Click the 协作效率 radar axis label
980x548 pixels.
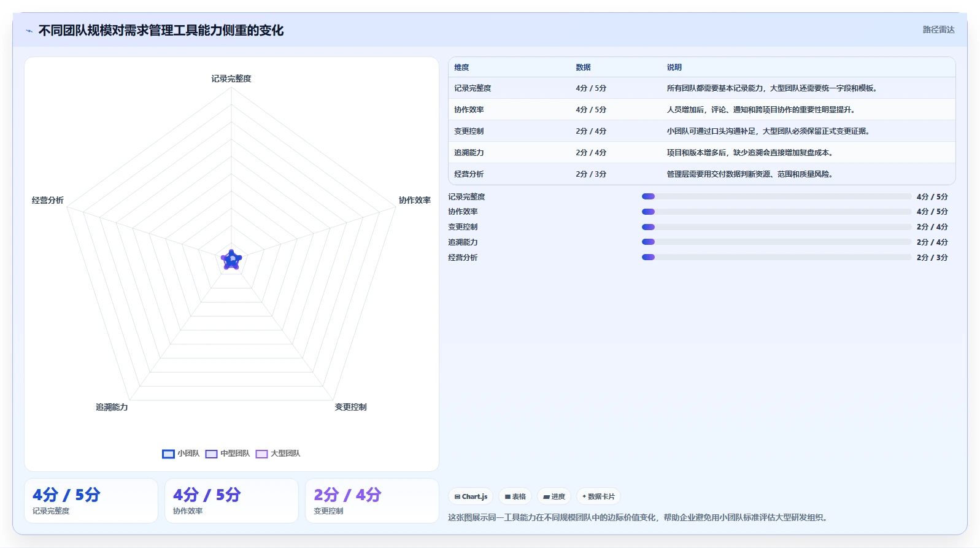pyautogui.click(x=415, y=200)
